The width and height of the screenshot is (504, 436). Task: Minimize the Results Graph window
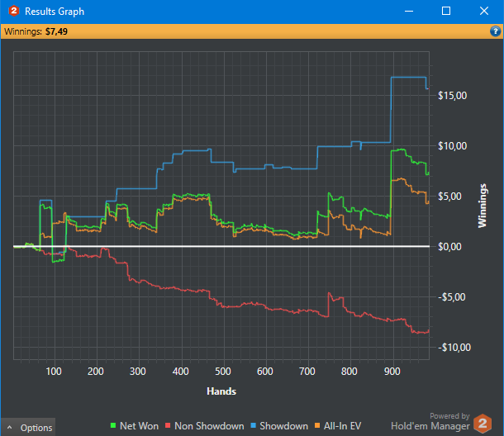409,12
